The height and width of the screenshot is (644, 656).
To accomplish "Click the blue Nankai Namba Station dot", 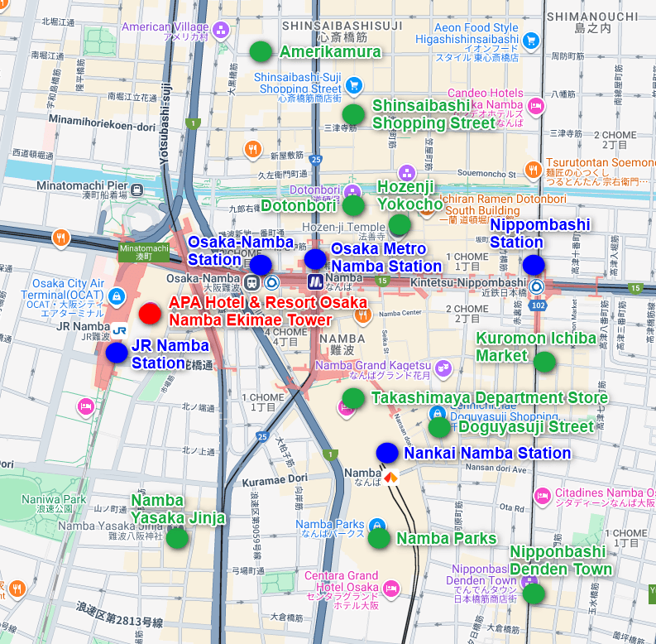I will tap(387, 453).
